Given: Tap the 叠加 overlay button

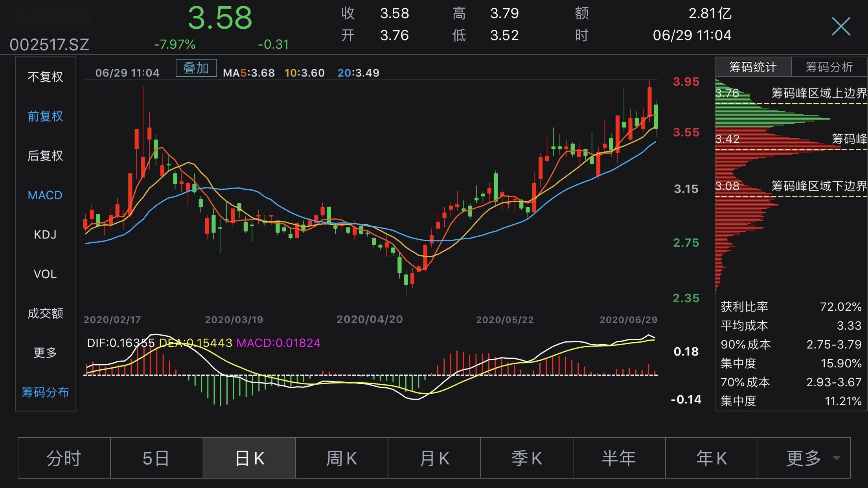Looking at the screenshot, I should [x=196, y=68].
